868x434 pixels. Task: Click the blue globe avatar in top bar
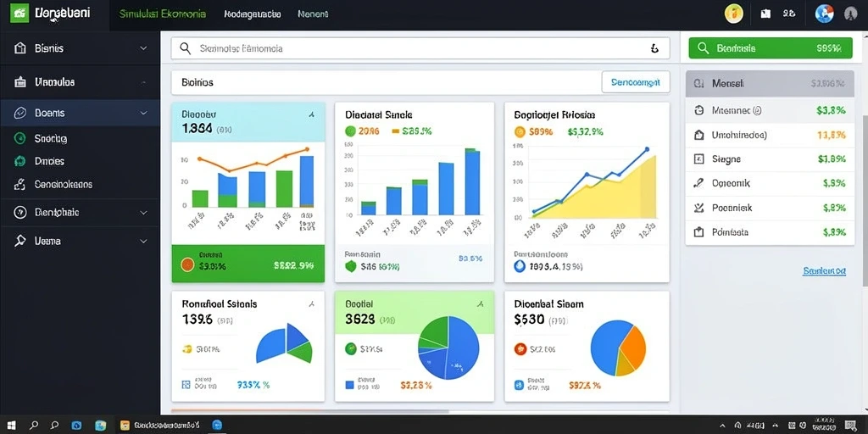click(x=824, y=14)
